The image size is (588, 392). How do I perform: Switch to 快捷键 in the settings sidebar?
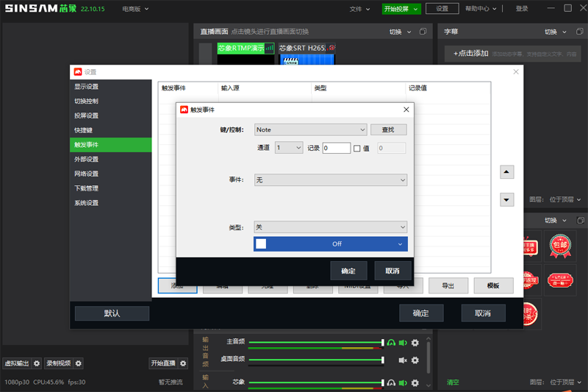click(111, 130)
